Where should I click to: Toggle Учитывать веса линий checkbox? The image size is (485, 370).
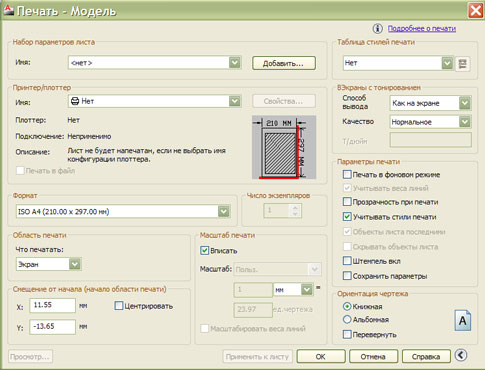pos(347,188)
